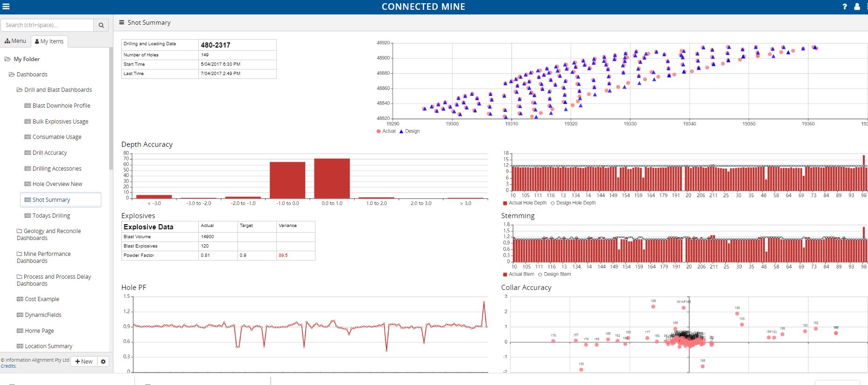Screen dimensions: 868x385
Task: Click the Design series legend swatch
Action: 401,131
